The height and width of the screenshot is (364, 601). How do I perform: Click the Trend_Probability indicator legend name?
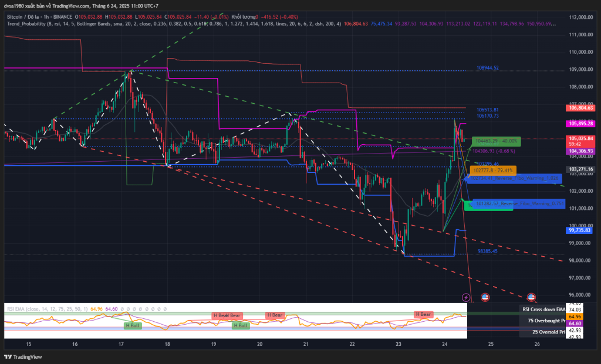pos(26,23)
